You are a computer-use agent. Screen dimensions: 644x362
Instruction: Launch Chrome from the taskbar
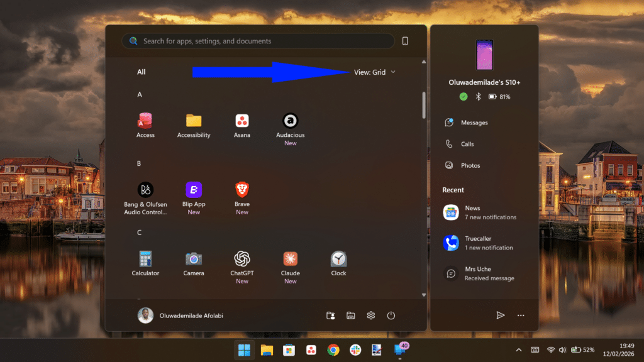[x=333, y=349]
